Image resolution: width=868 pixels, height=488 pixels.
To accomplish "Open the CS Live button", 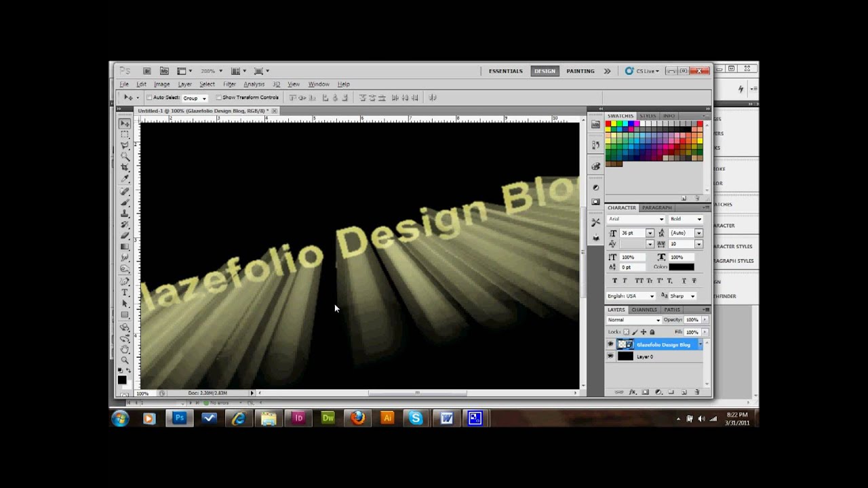I will click(x=642, y=71).
